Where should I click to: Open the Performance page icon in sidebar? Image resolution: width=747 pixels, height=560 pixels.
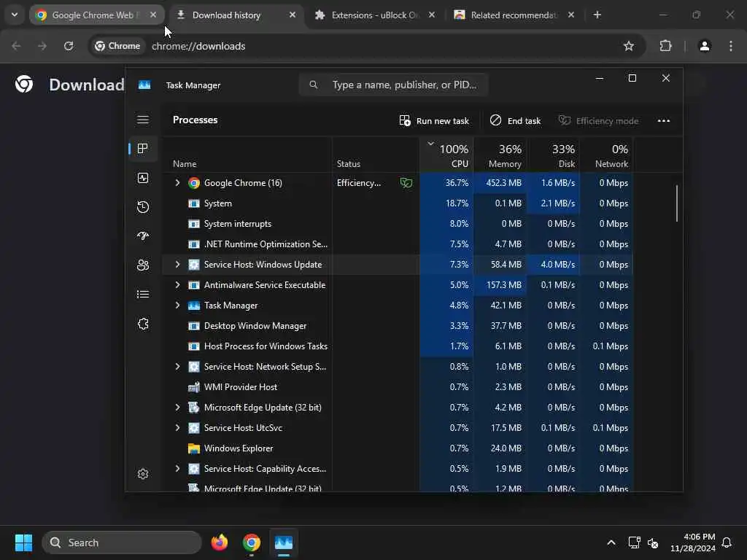[143, 178]
